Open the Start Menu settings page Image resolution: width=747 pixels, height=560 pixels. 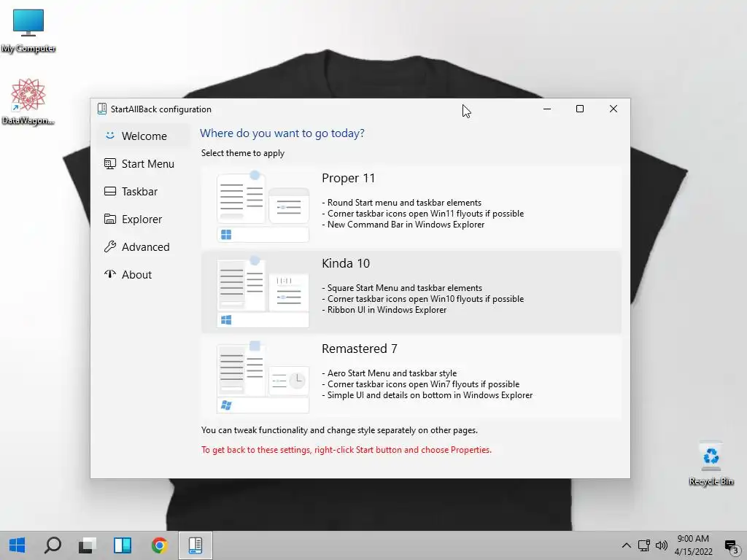[144, 164]
